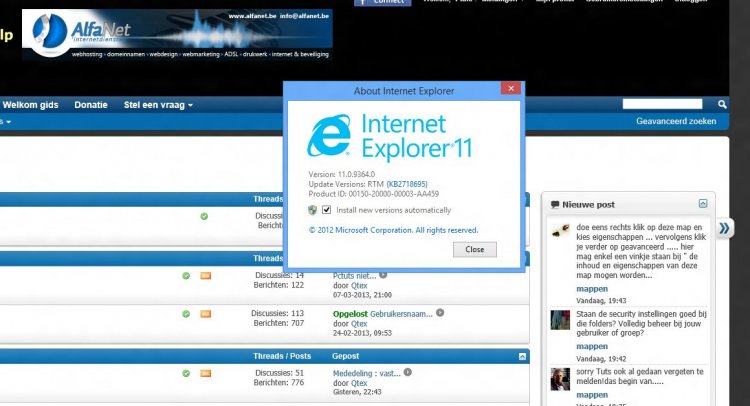
Task: Click the search magnifier icon
Action: 722,104
